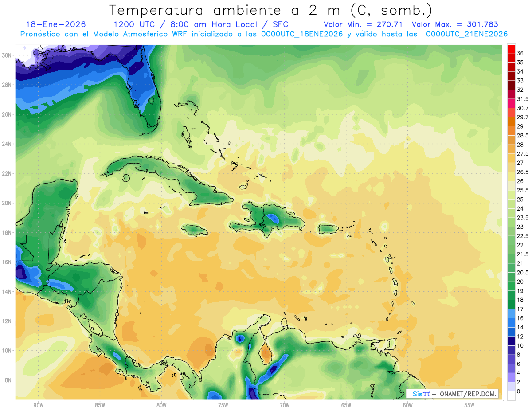Select the legend value '10'
Screen dimensions: 532x411
(520, 346)
